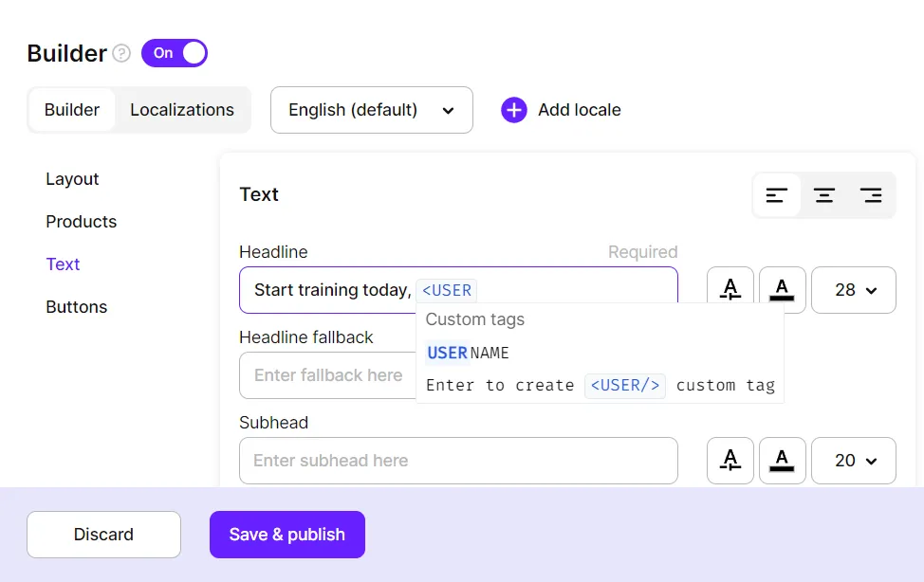
Task: Expand headline font size 28 dropdown
Action: tap(854, 290)
